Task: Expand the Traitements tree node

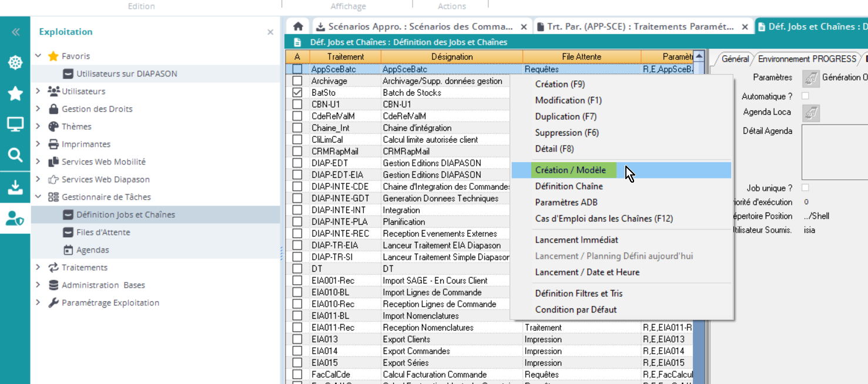Action: coord(38,267)
